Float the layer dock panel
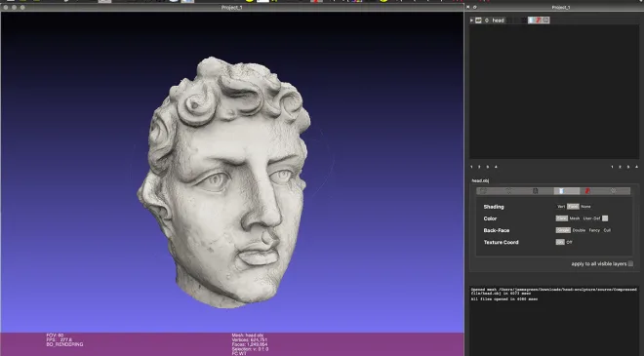 475,7
